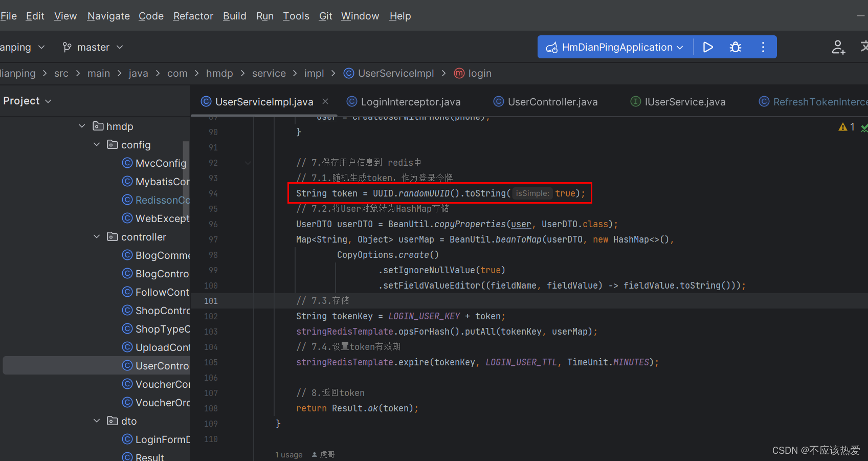This screenshot has width=868, height=461.
Task: Open the project name dropdown in toolbar
Action: tap(22, 47)
